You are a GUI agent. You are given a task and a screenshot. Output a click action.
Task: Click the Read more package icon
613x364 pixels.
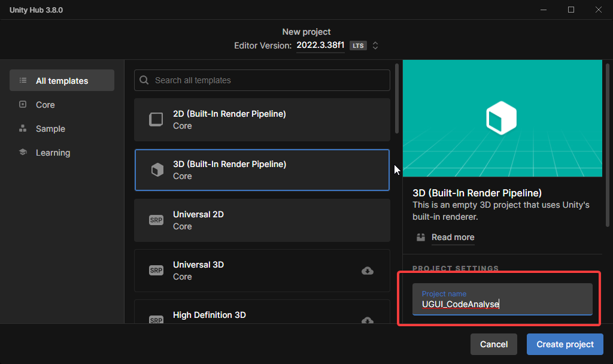coord(421,237)
